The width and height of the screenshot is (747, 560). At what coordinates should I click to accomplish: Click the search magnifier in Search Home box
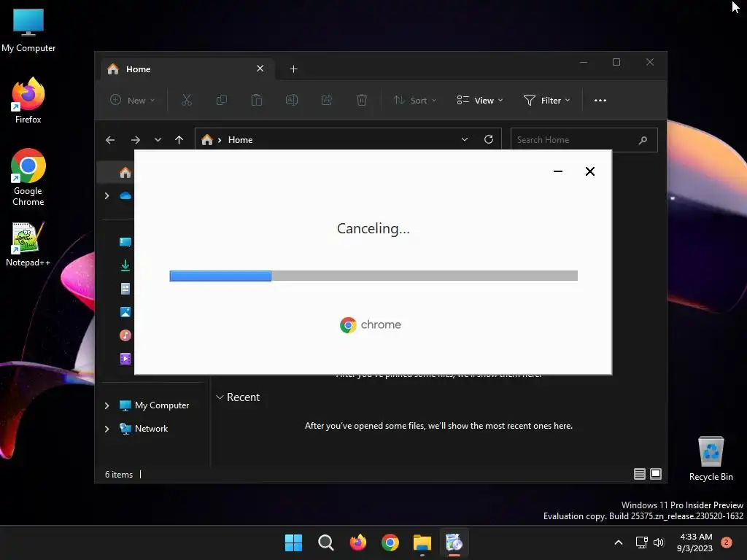pyautogui.click(x=643, y=140)
